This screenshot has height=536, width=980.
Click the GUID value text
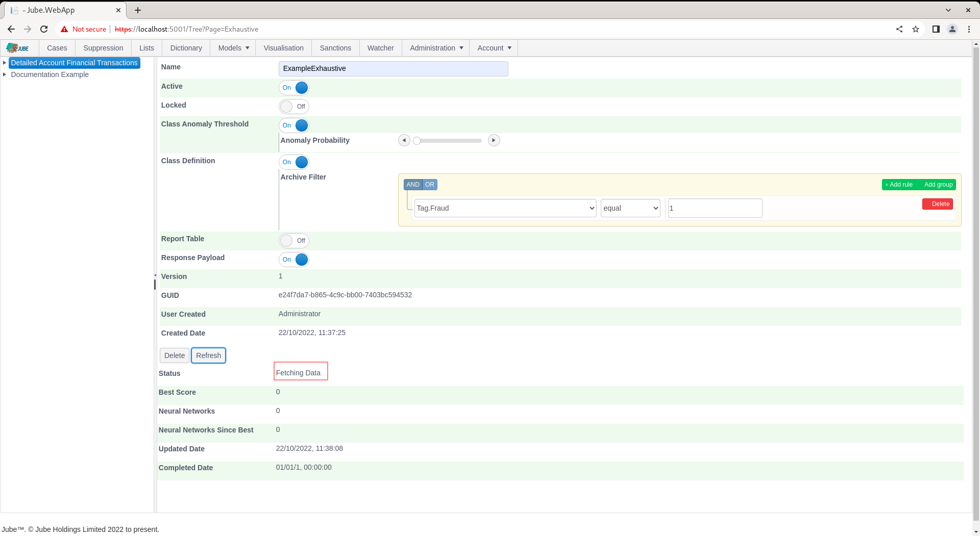(x=345, y=295)
